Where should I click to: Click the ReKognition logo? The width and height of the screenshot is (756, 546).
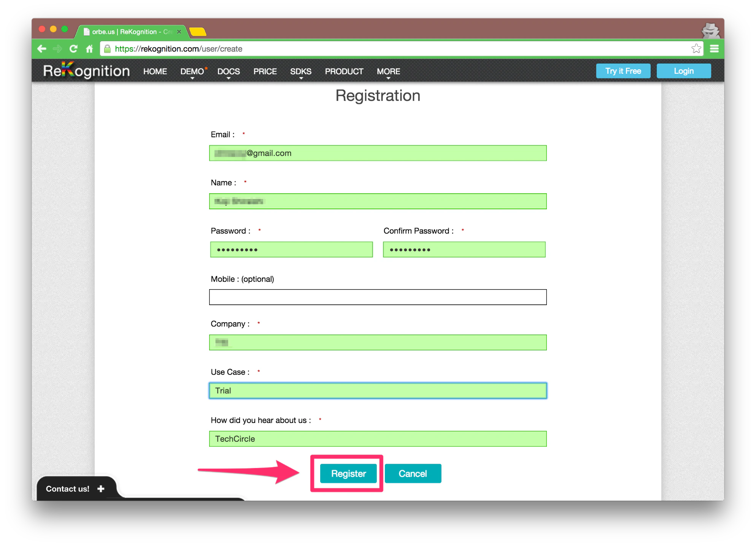(x=86, y=70)
